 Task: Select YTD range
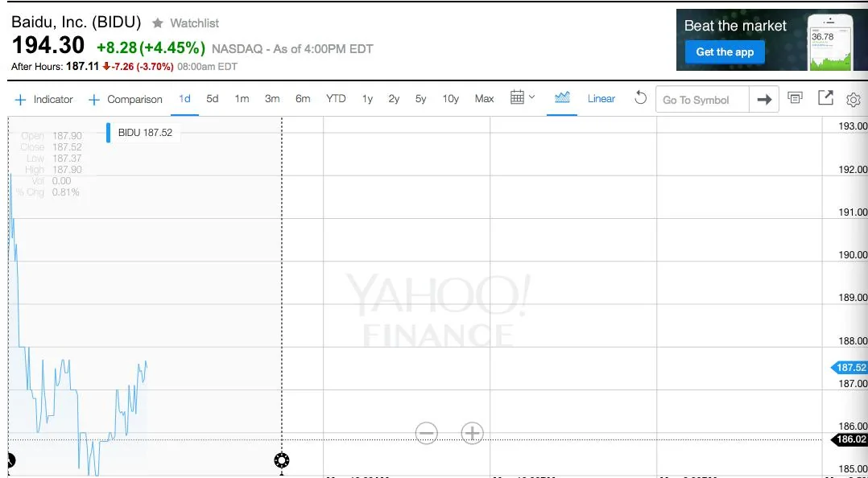(x=336, y=99)
